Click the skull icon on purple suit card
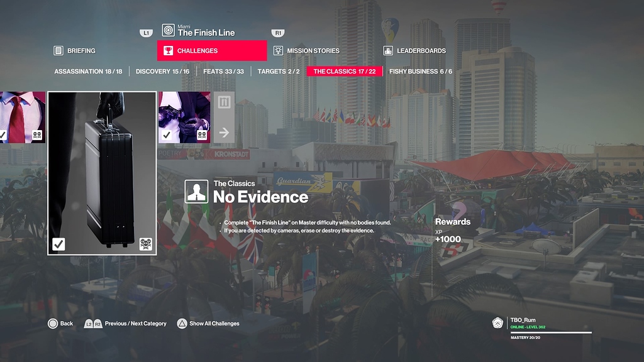The height and width of the screenshot is (362, 644). (x=202, y=134)
